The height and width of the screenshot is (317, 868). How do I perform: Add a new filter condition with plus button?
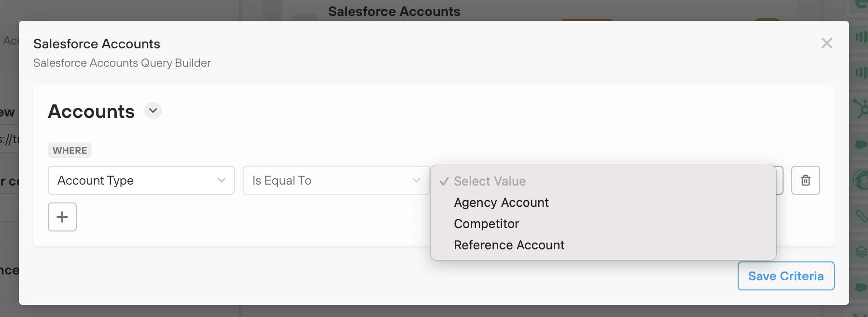pyautogui.click(x=62, y=217)
